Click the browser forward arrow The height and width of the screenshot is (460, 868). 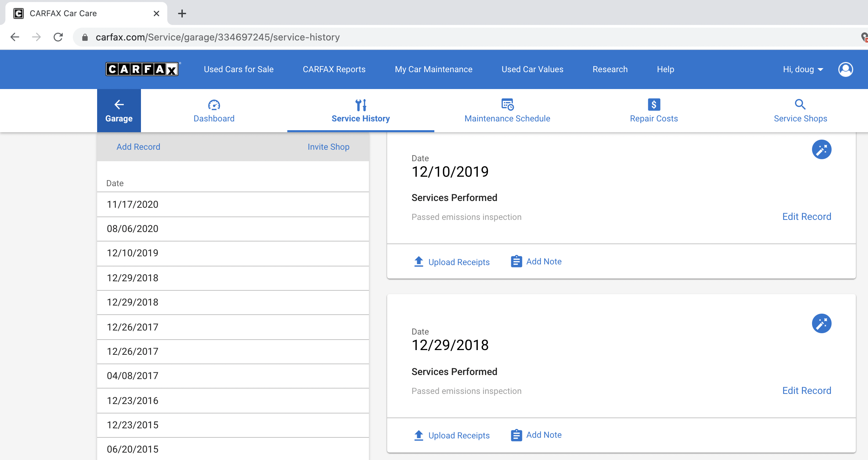(x=36, y=37)
